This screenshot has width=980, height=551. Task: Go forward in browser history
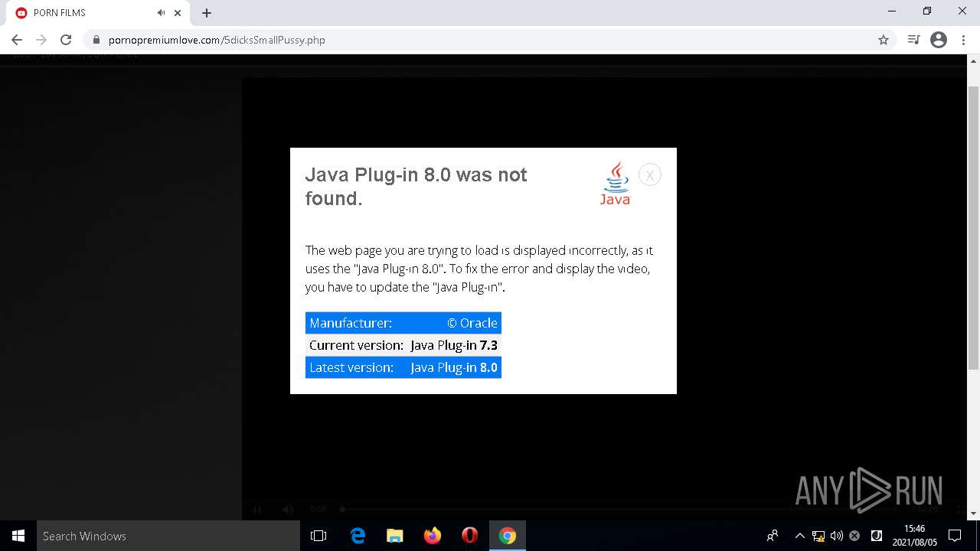(x=41, y=40)
